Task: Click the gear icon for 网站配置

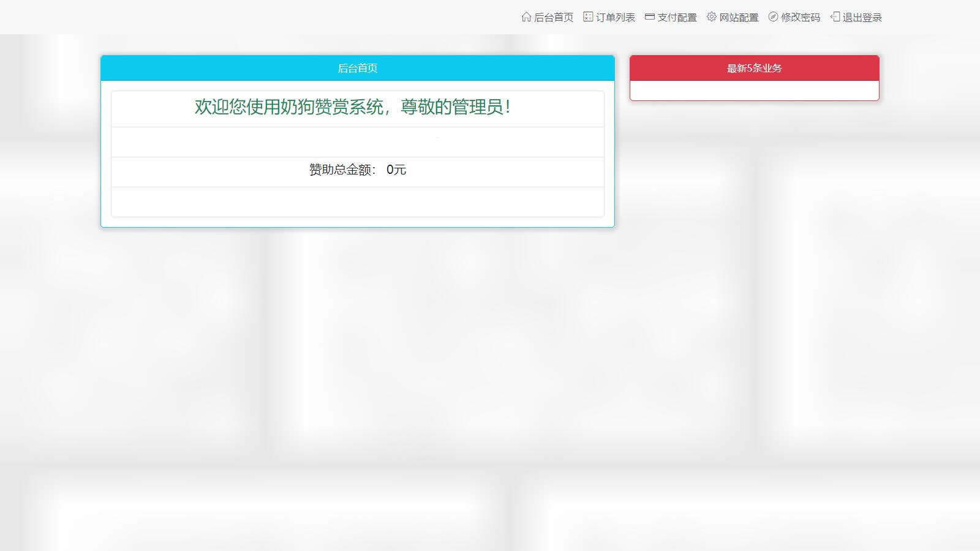Action: pyautogui.click(x=711, y=17)
